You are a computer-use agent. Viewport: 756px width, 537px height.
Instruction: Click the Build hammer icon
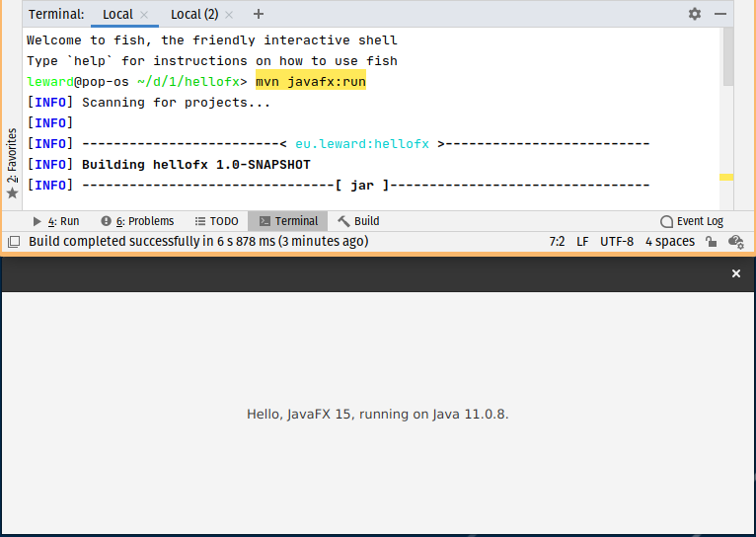click(343, 221)
